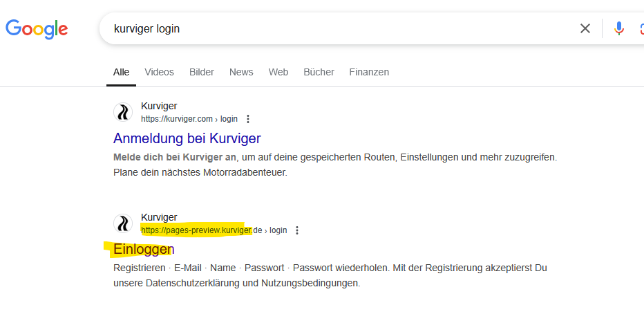The width and height of the screenshot is (644, 323).
Task: Switch to the Web tab
Action: pos(278,73)
